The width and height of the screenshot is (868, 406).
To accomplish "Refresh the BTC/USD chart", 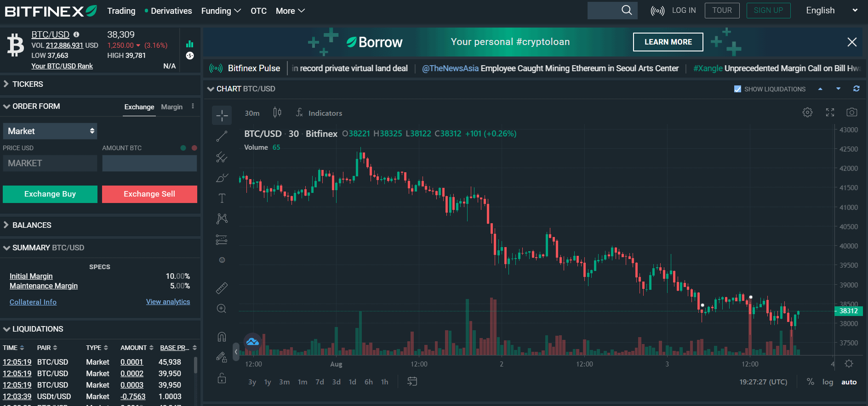I will click(x=856, y=89).
